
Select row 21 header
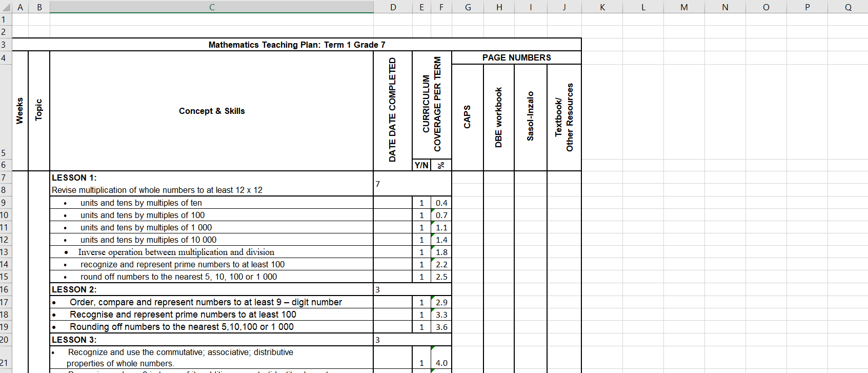coord(6,358)
